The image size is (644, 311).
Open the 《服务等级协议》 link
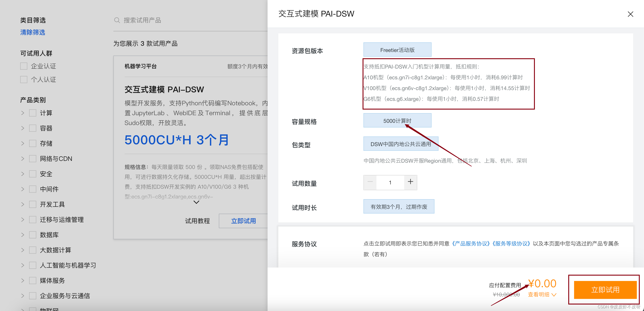[511, 244]
